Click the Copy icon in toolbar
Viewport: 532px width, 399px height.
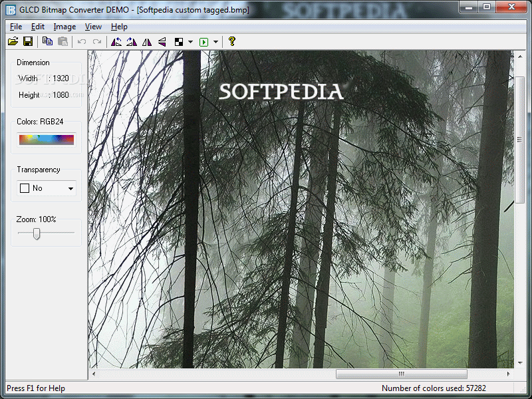47,42
